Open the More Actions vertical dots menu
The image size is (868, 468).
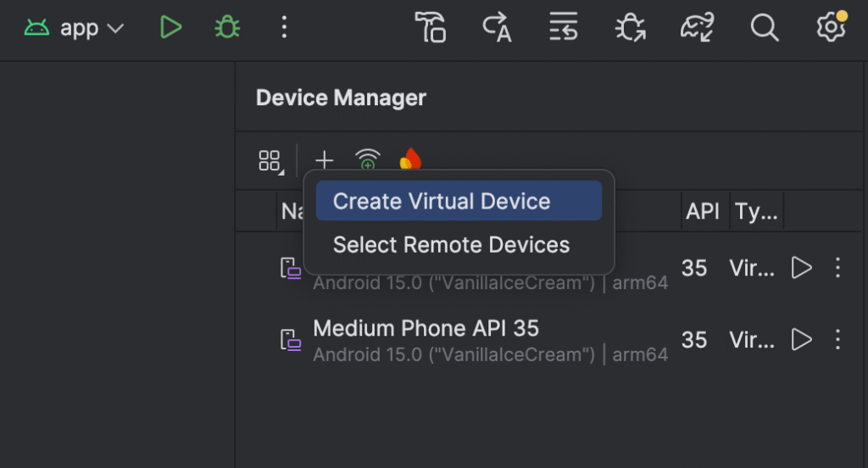pyautogui.click(x=284, y=28)
